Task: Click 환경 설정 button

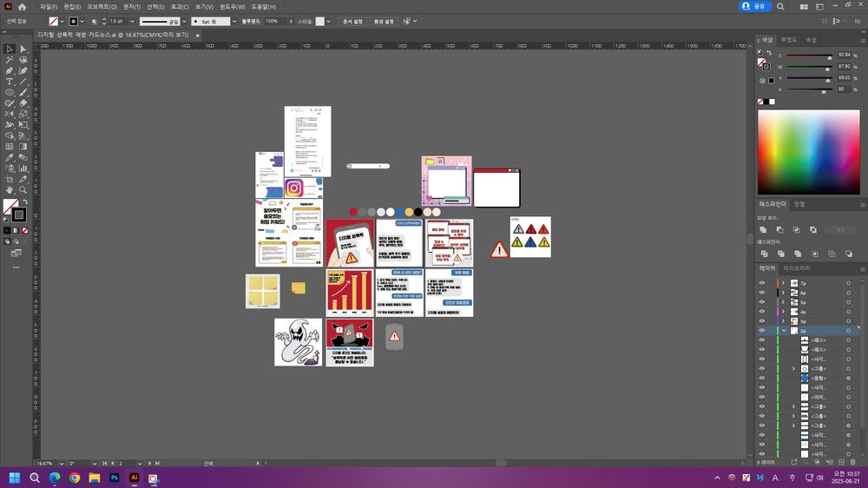Action: point(384,22)
